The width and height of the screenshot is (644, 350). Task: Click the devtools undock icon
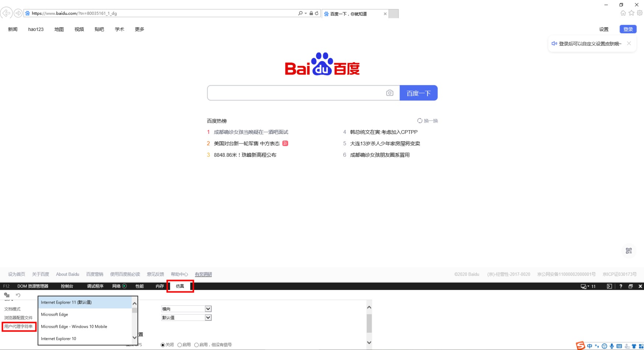pos(631,286)
